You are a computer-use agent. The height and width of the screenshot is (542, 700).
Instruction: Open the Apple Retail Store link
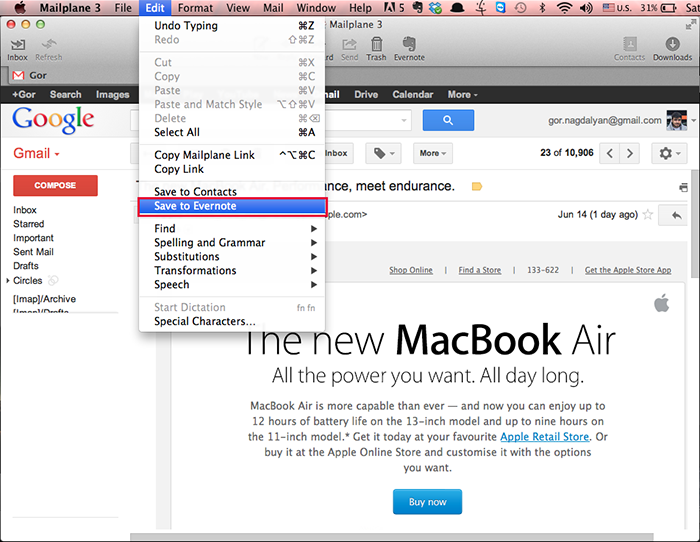(545, 437)
